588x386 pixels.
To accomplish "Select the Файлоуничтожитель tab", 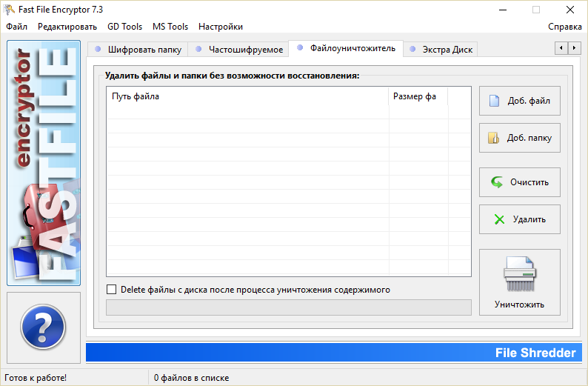I will click(x=346, y=48).
